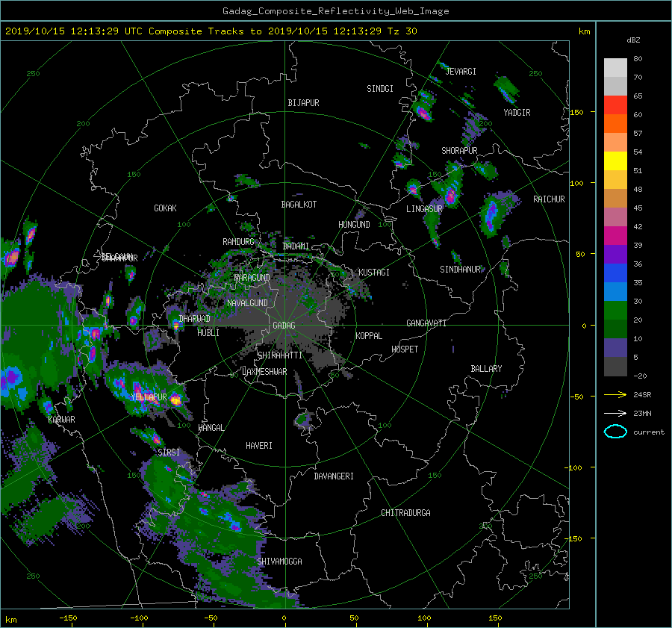Click the HUNGUND map label
672x628 pixels.
(x=354, y=225)
